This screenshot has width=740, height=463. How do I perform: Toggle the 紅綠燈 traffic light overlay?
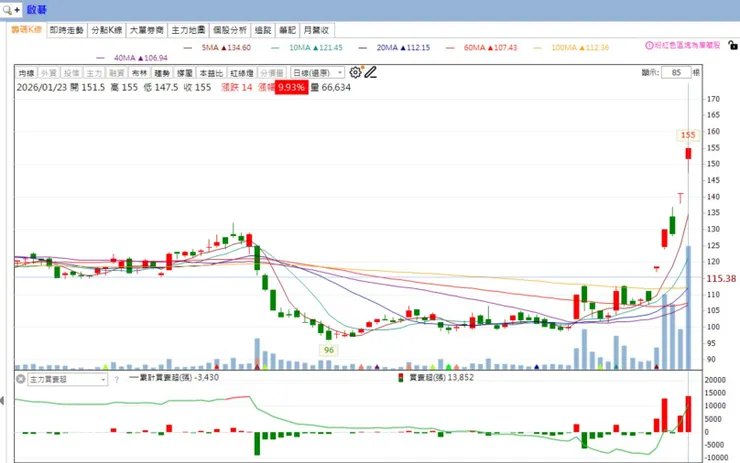242,73
